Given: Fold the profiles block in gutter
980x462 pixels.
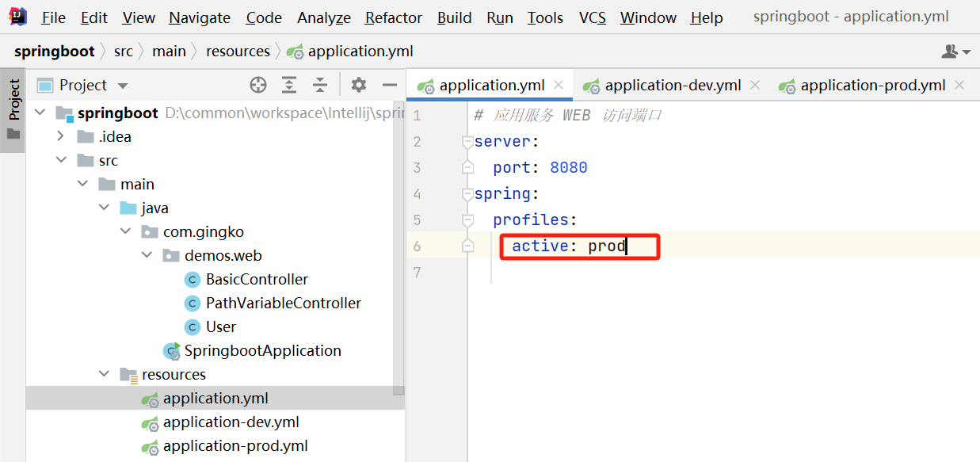Looking at the screenshot, I should pyautogui.click(x=467, y=220).
